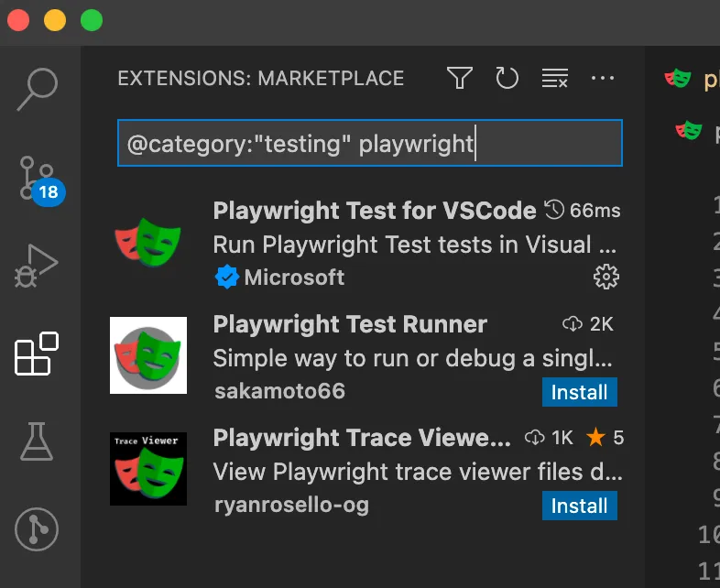Clear extensions search results
The width and height of the screenshot is (720, 588).
tap(555, 79)
